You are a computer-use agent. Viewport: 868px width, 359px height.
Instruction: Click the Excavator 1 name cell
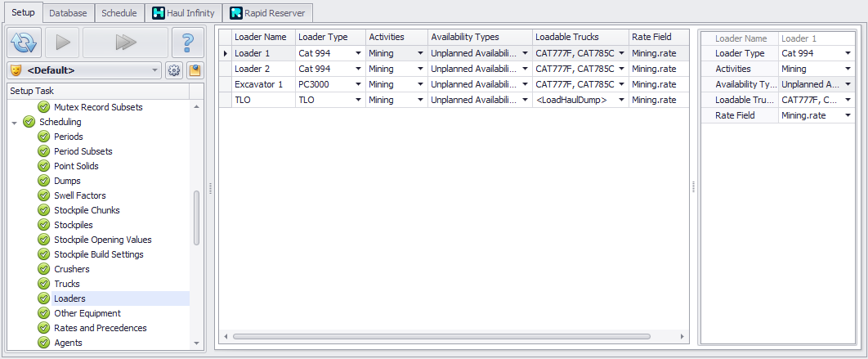[x=263, y=84]
